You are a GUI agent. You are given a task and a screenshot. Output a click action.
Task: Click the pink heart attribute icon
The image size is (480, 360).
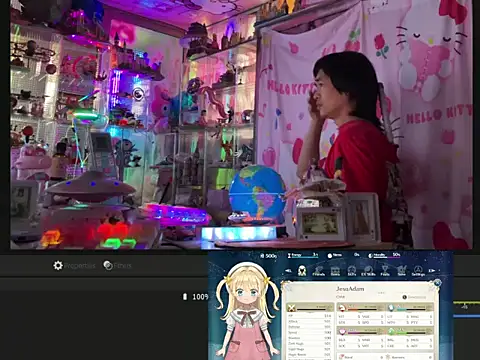(342, 332)
